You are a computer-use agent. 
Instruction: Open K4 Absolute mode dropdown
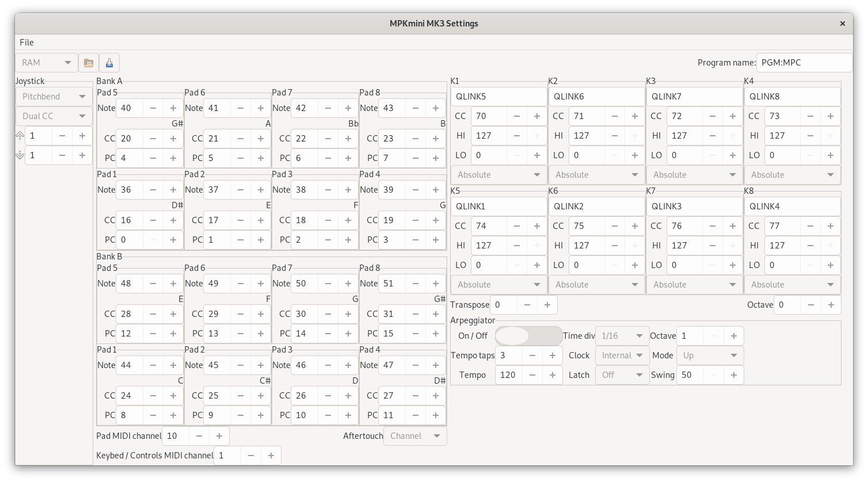pyautogui.click(x=792, y=175)
